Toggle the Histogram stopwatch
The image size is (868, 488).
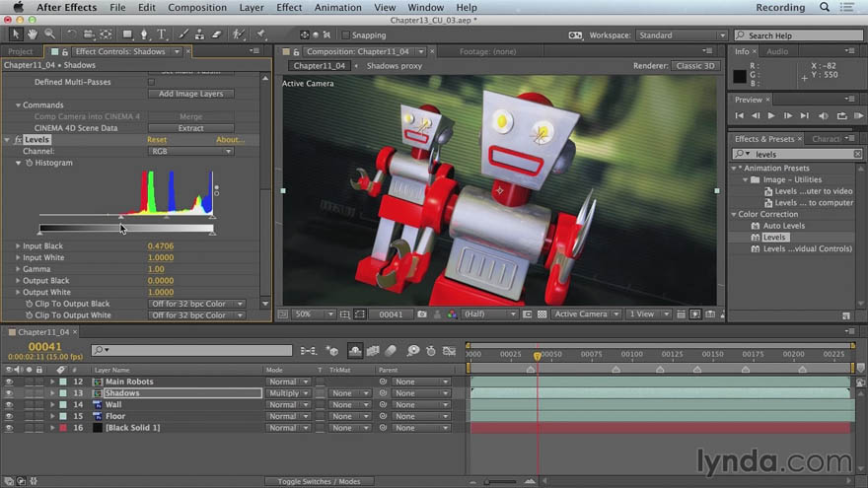point(29,163)
